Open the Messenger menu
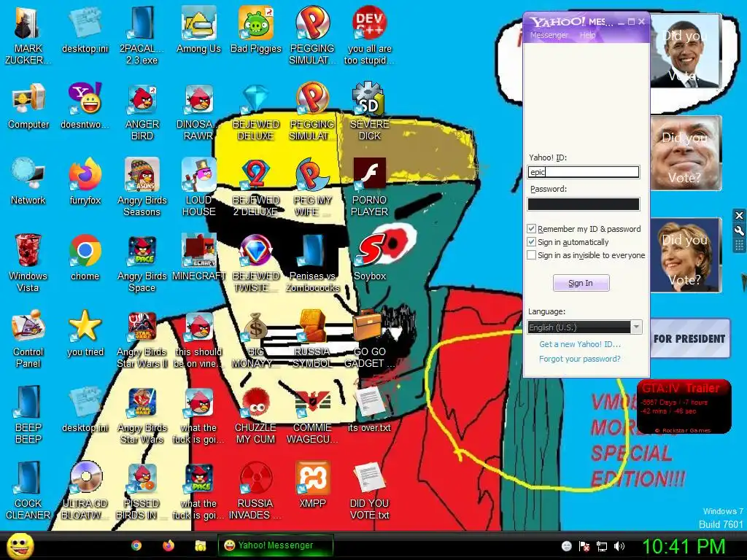 549,35
